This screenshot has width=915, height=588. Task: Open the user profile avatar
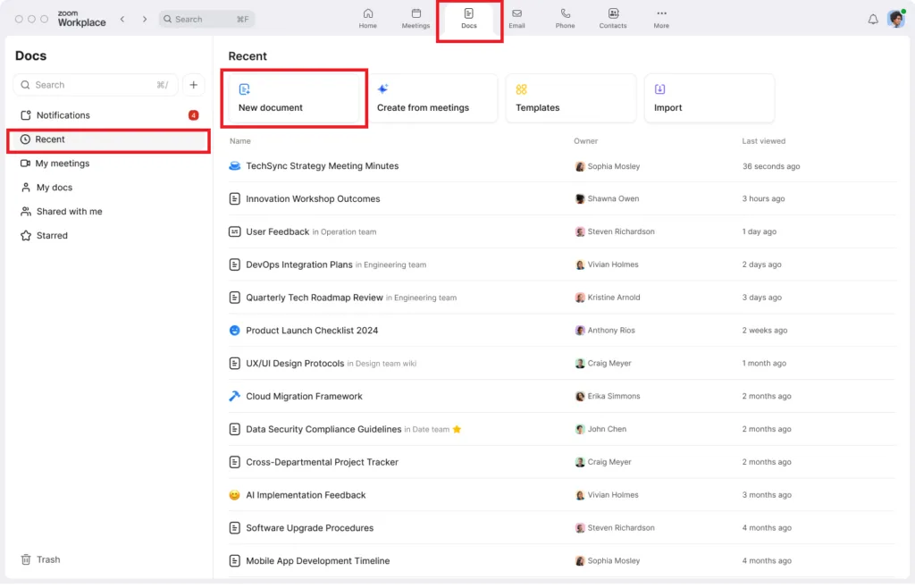click(x=895, y=19)
